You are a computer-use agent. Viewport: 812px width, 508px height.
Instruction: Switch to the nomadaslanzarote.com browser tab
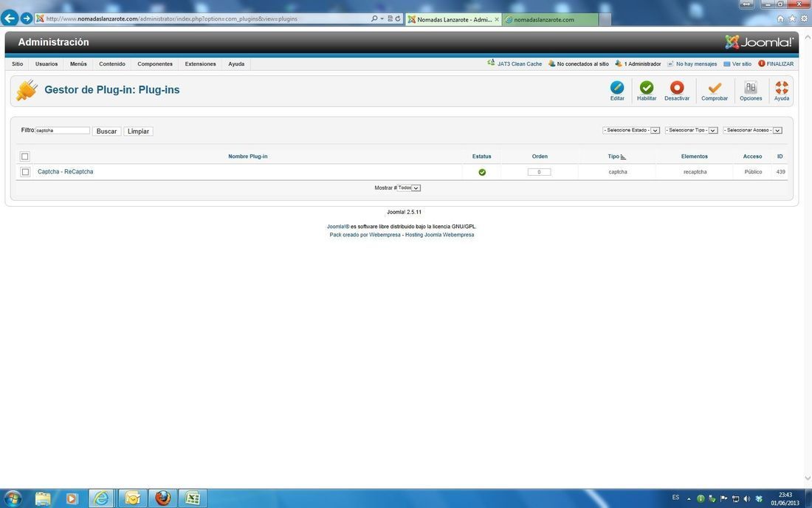[550, 19]
